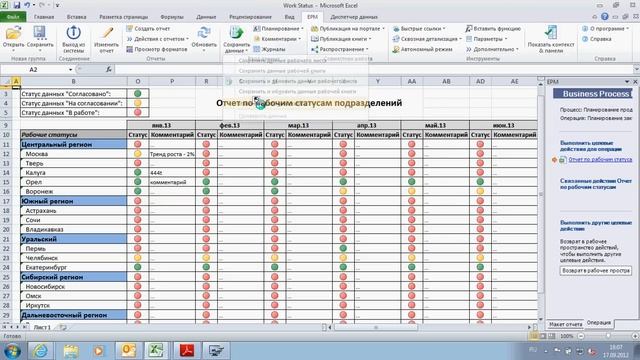This screenshot has height=360, width=640.
Task: Open Internet Explorer from the taskbar
Action: click(x=40, y=351)
